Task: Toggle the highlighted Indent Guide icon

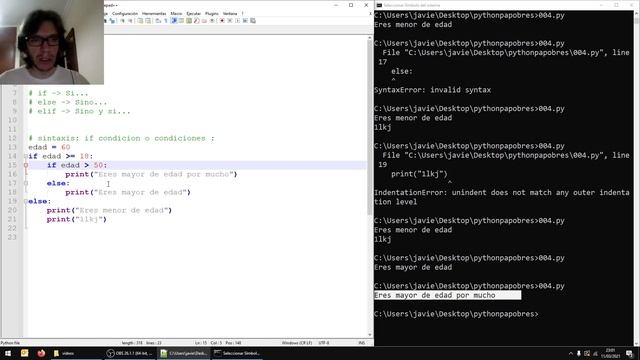Action: point(173,20)
